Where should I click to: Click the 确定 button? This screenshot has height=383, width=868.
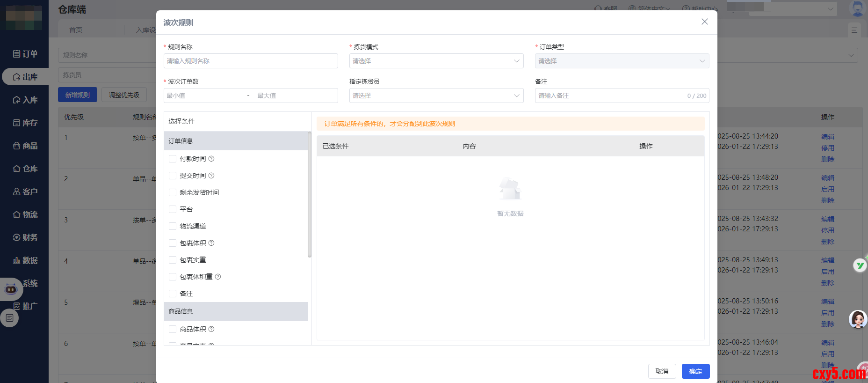click(x=695, y=371)
